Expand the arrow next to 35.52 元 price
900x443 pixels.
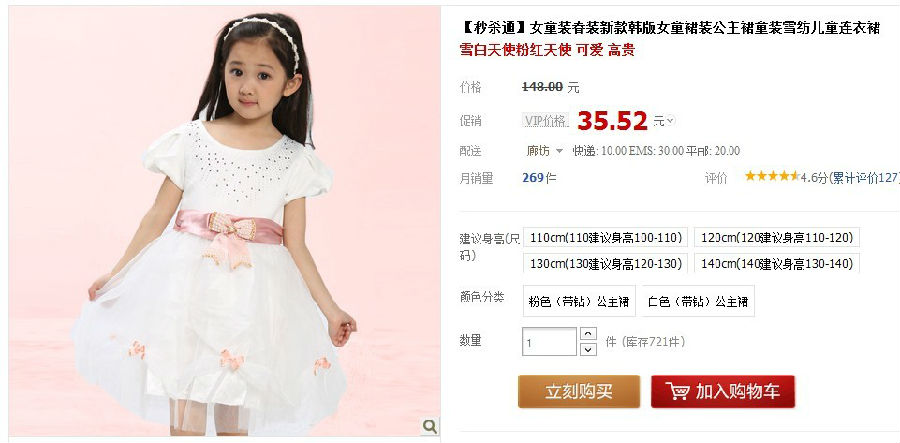coord(670,121)
